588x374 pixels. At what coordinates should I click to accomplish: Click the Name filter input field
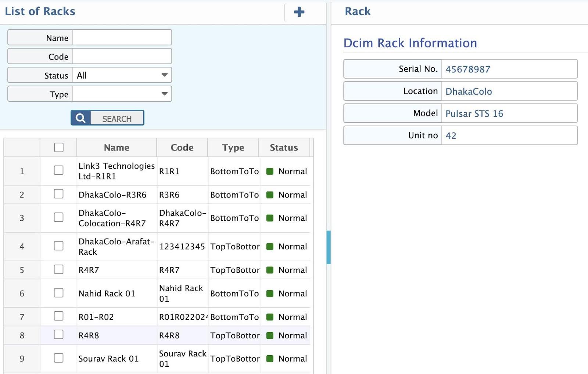tap(122, 37)
